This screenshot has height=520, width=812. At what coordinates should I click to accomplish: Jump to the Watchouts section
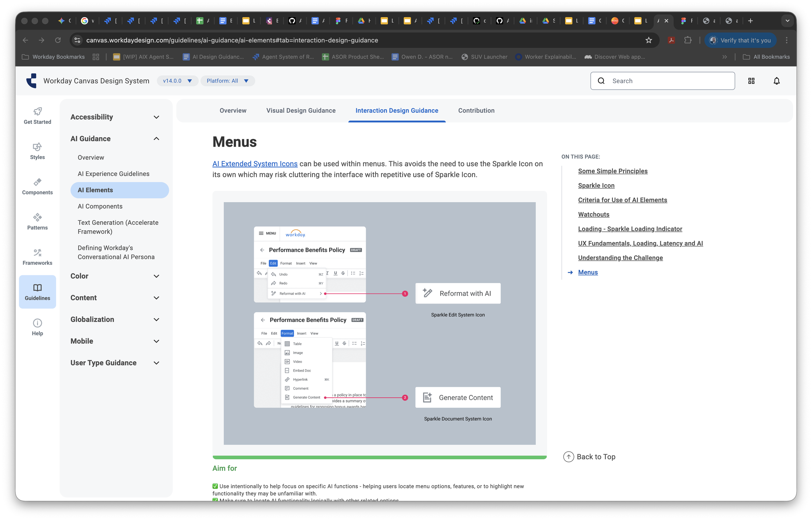coord(594,215)
